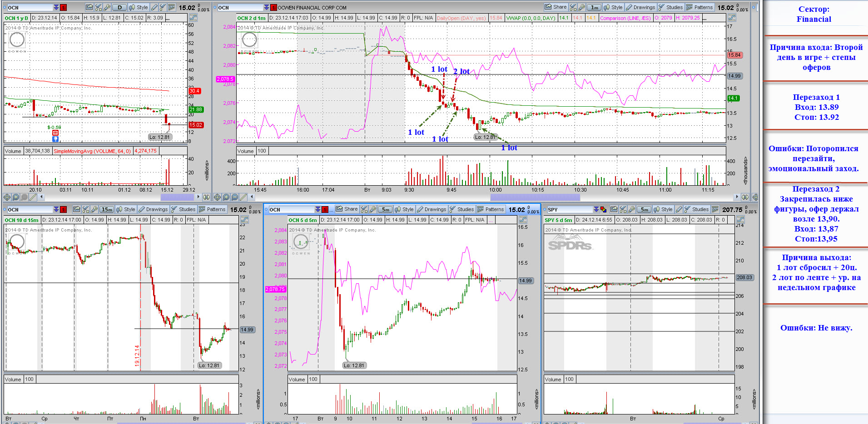
Task: Open multicolor link selector in SPY chart
Action: point(603,209)
